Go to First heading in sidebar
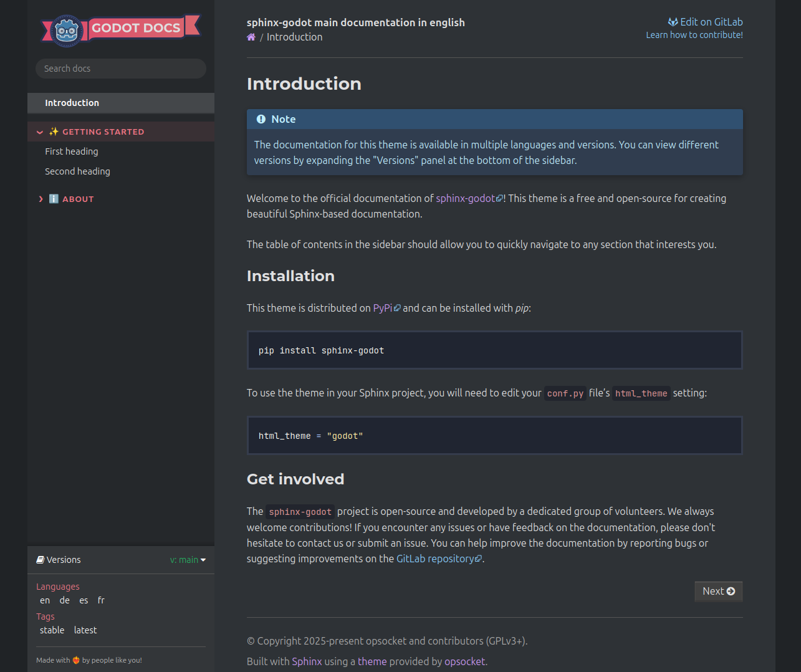Viewport: 801px width, 672px height. click(72, 151)
